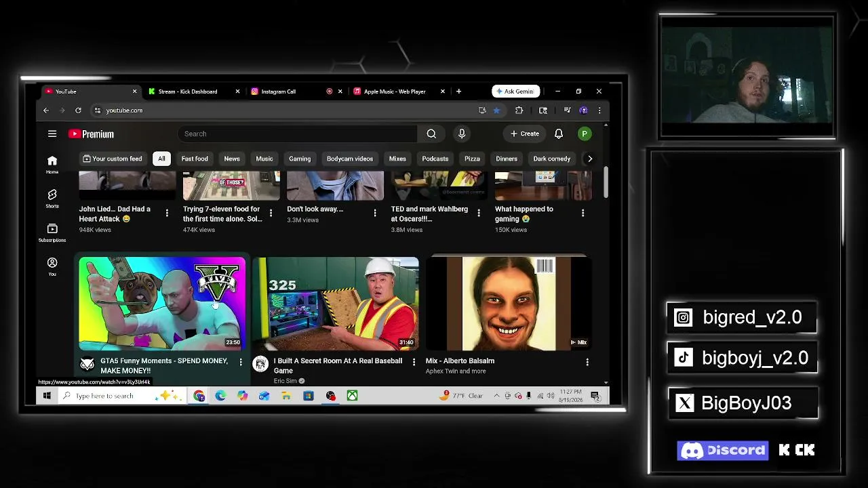This screenshot has height=488, width=868.
Task: Select the Dinners filter chip
Action: (507, 159)
